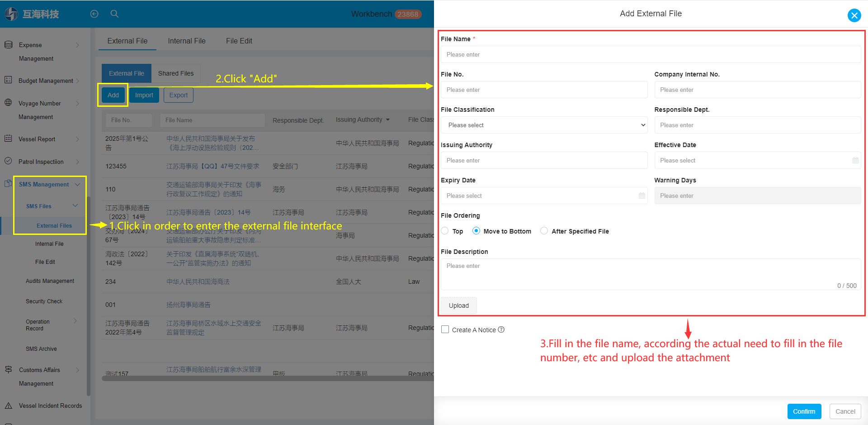The height and width of the screenshot is (425, 868).
Task: Click the help icon beside Create A Notice
Action: [501, 329]
